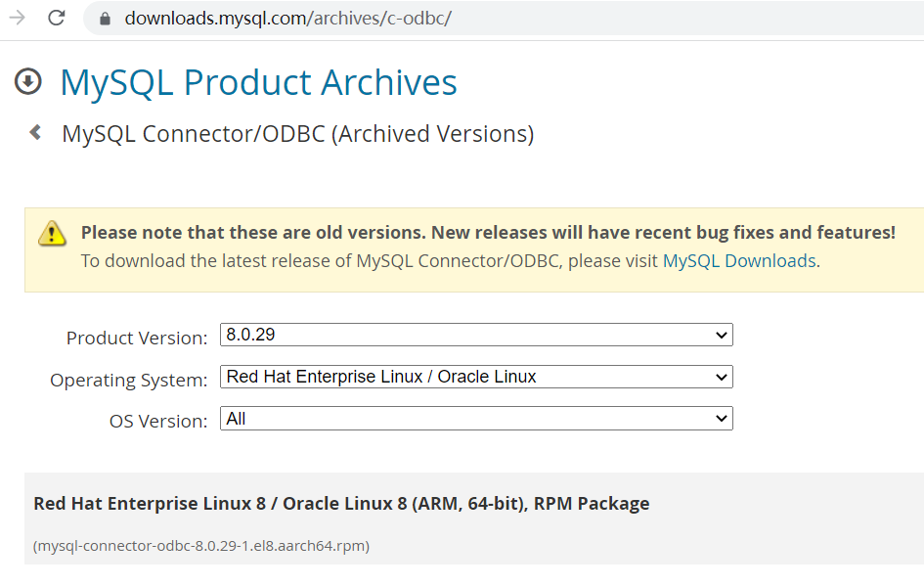Click the back chevron beside Connector/ODBC title
The image size is (924, 587).
[35, 132]
